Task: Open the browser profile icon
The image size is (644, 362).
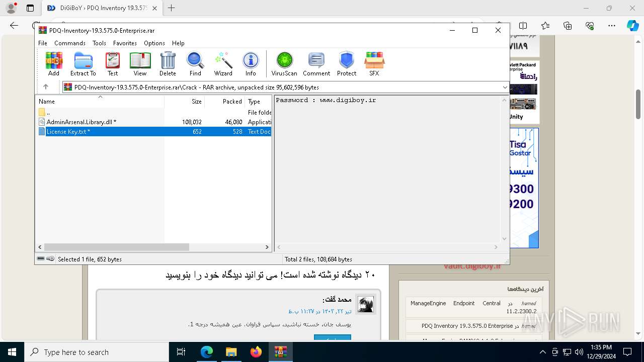Action: [11, 8]
